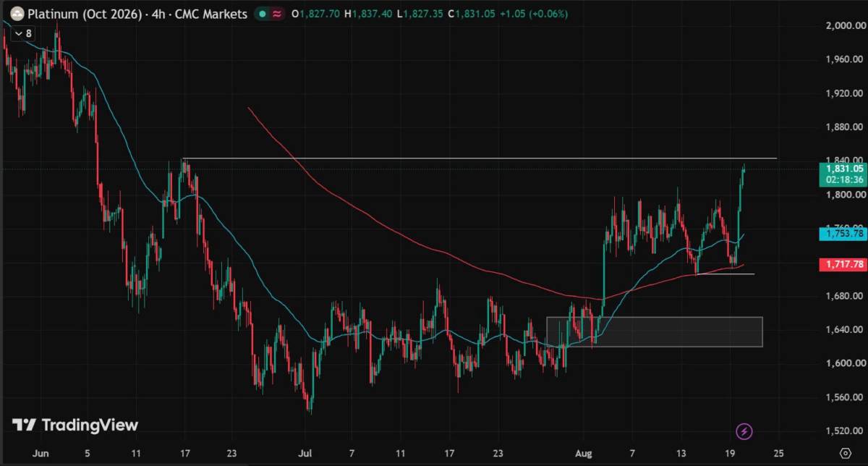Click the purple lightning bolt icon
Screen dimensions: 868x466
click(x=744, y=432)
